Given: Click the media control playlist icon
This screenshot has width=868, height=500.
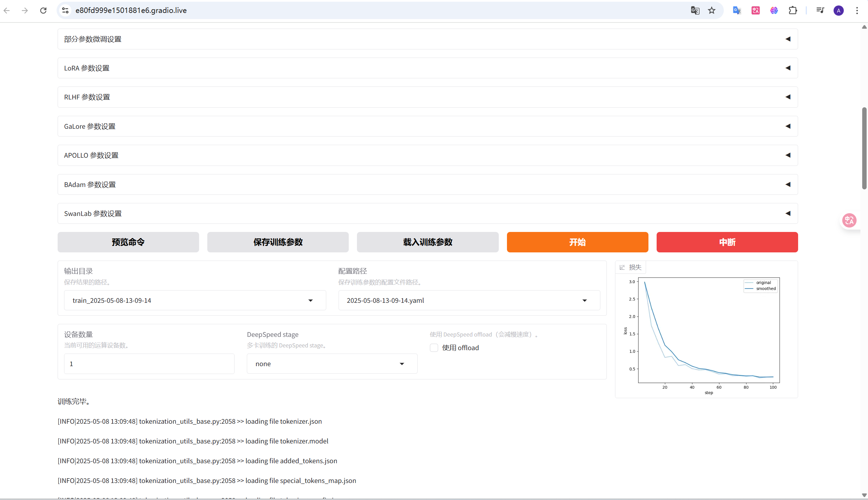Looking at the screenshot, I should pos(820,10).
